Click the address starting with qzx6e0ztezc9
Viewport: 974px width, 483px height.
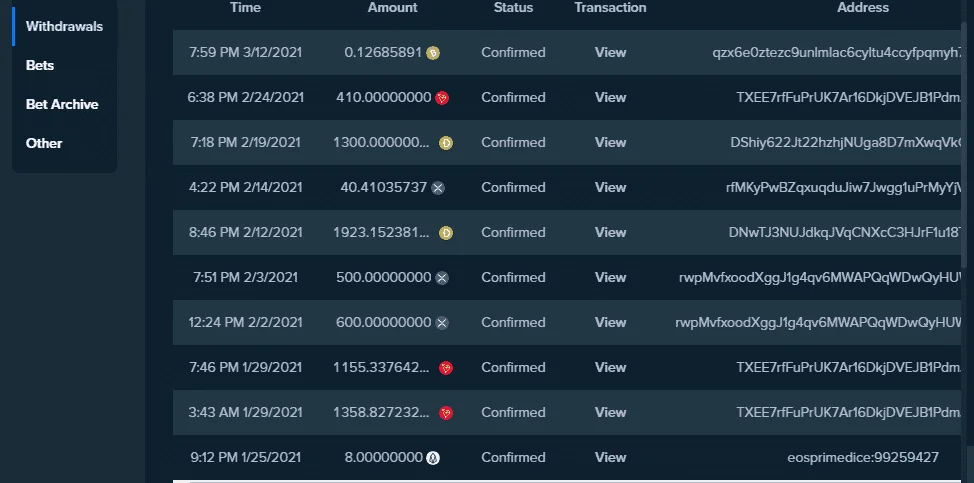click(837, 53)
